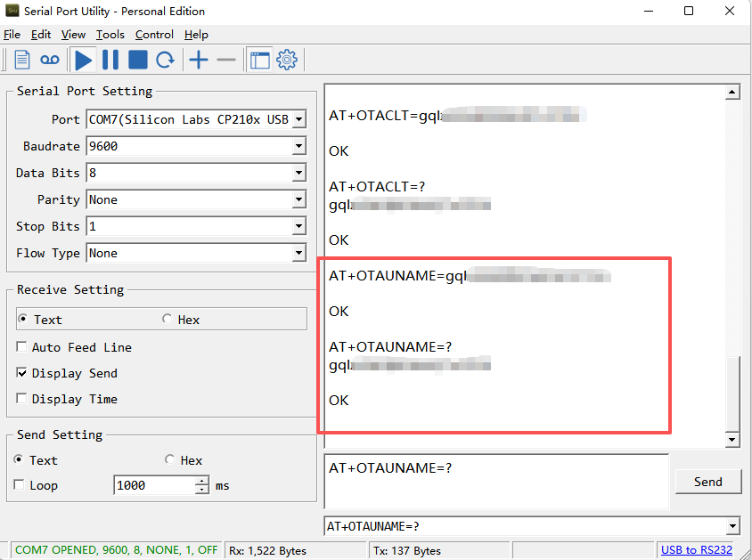Click the AT+OTACLT=? log line
752x560 pixels.
point(377,186)
